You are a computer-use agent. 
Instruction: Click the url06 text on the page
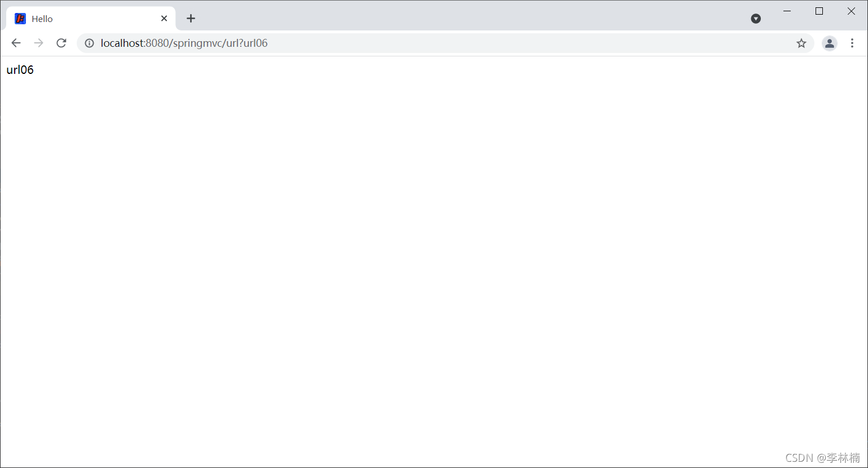20,70
